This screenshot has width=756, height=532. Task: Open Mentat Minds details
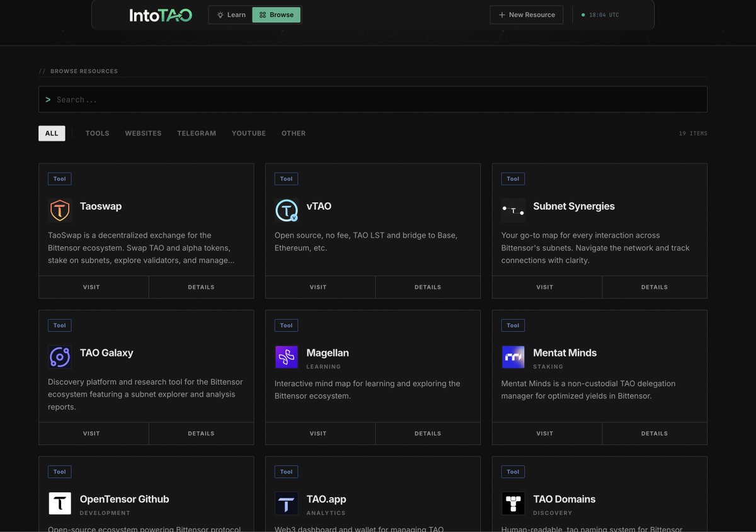[655, 433]
